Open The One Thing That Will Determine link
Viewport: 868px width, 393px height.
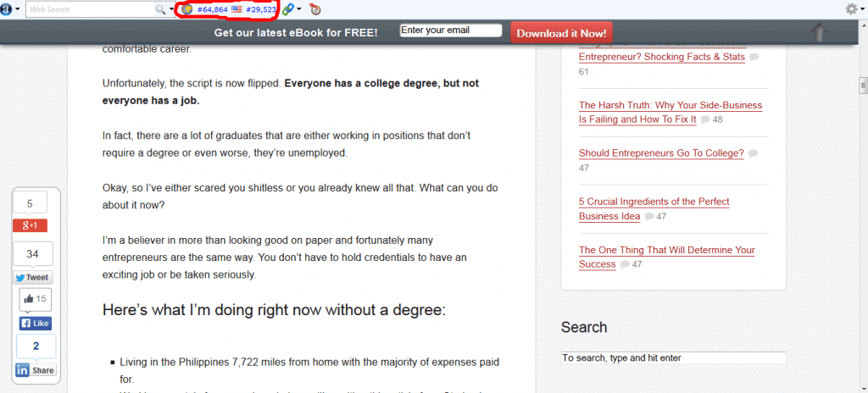[x=667, y=257]
